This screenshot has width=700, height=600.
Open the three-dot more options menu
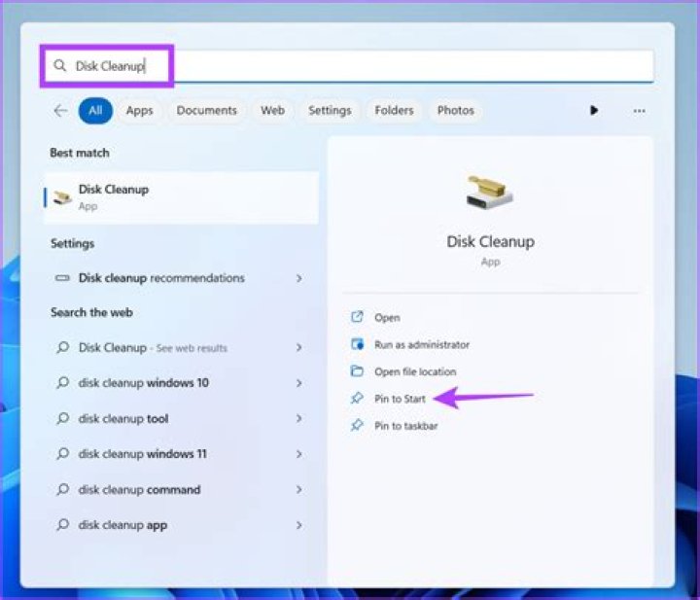[640, 111]
